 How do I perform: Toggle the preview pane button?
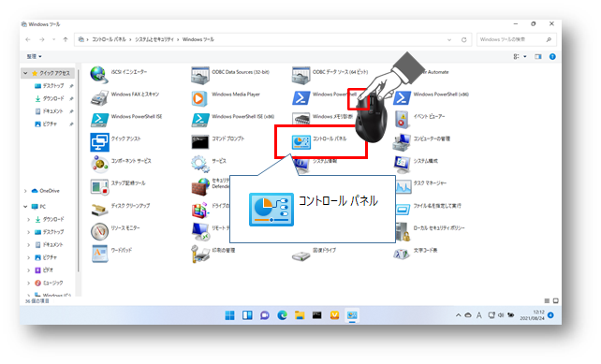[x=538, y=57]
